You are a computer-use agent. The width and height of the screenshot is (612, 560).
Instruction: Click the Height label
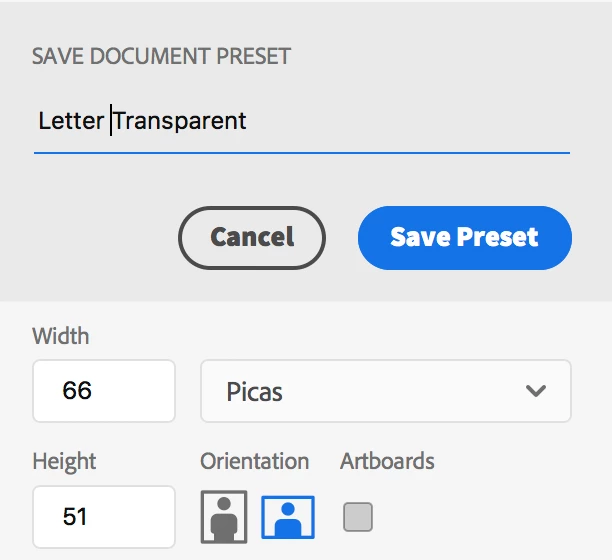coord(64,462)
